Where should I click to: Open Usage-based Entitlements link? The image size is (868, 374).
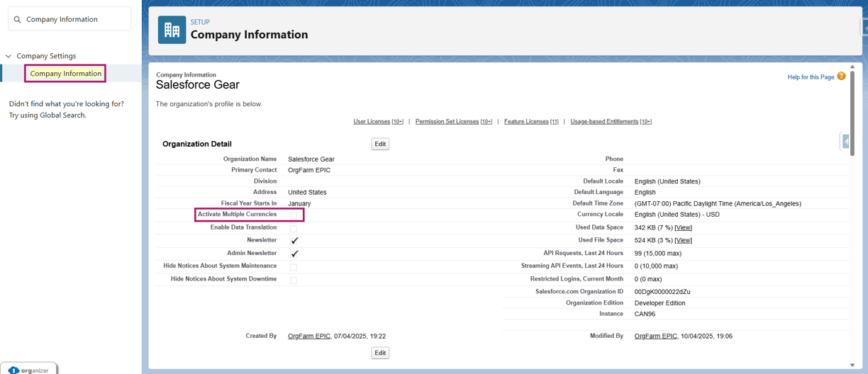[611, 122]
